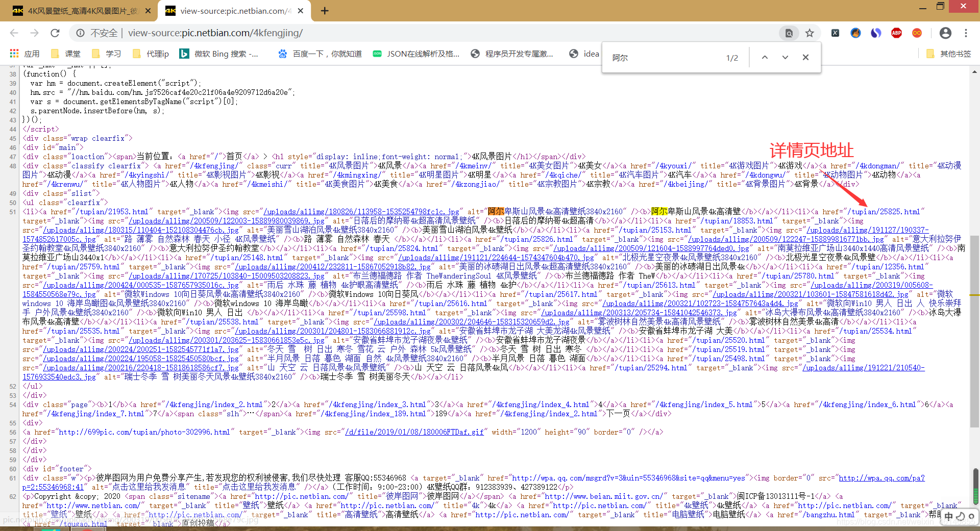The image size is (980, 531).
Task: Open the Chrome three-dot menu
Action: pos(966,33)
